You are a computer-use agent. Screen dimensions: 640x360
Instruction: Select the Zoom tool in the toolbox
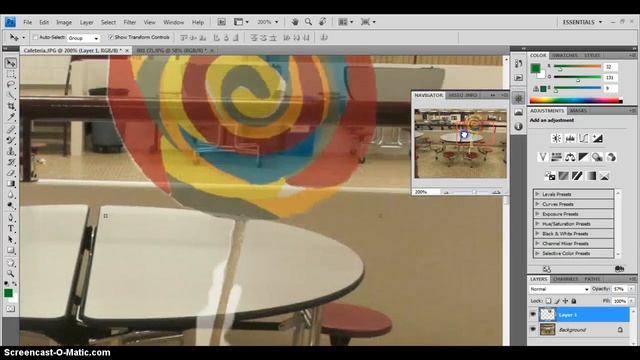point(11,273)
